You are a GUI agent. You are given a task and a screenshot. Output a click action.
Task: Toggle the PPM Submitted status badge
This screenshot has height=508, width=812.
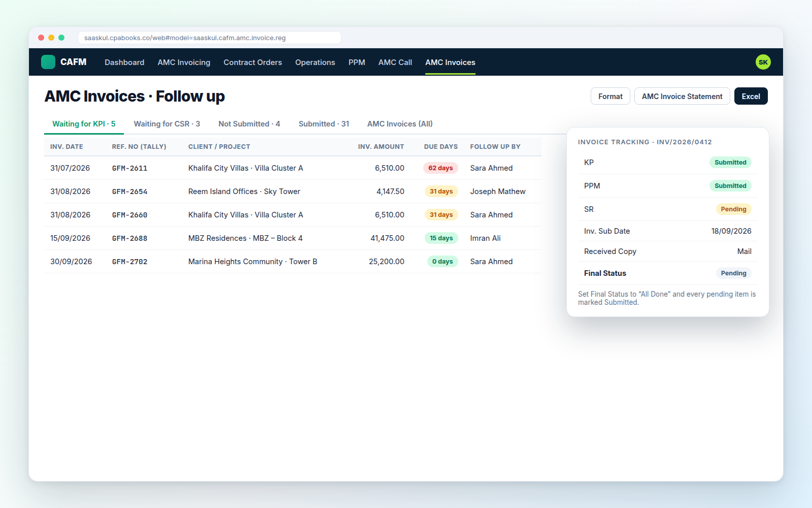tap(730, 186)
